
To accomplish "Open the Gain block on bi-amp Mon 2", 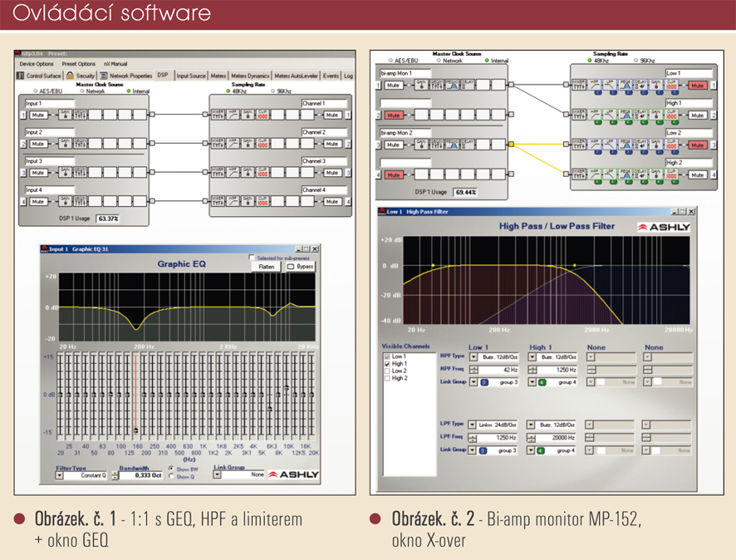I will [421, 145].
